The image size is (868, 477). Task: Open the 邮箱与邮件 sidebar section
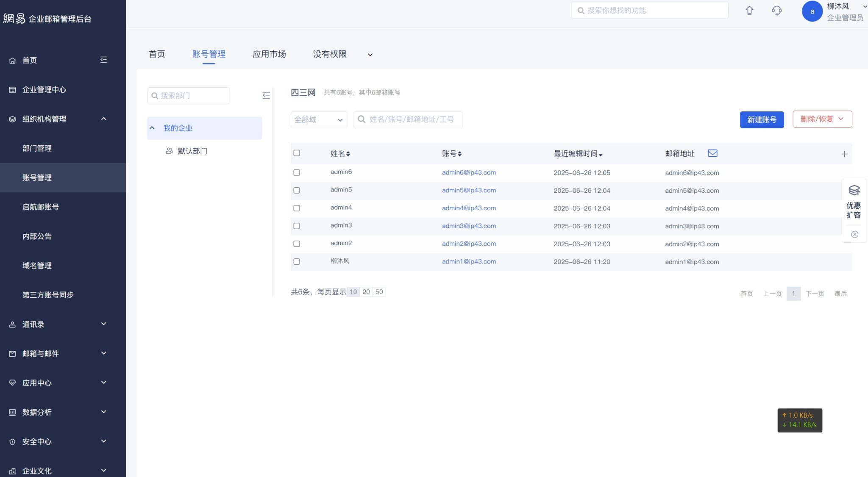[x=42, y=353]
